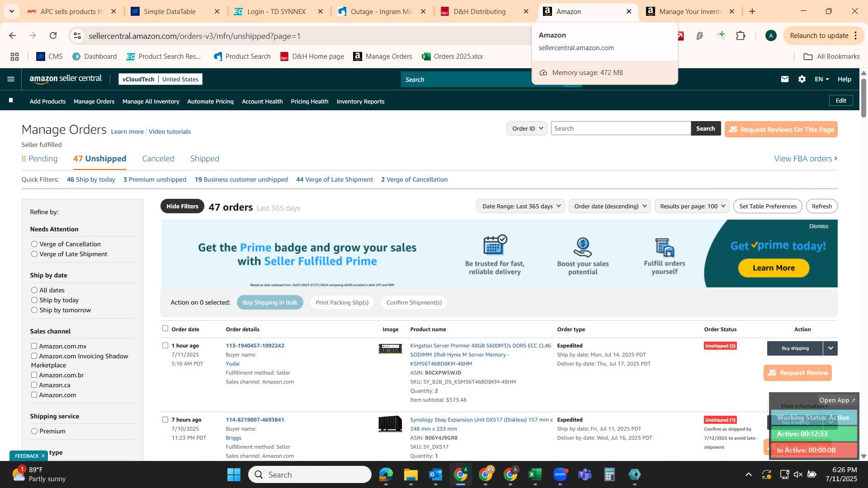The image size is (868, 488).
Task: Open Zoom from taskbar
Action: (560, 474)
